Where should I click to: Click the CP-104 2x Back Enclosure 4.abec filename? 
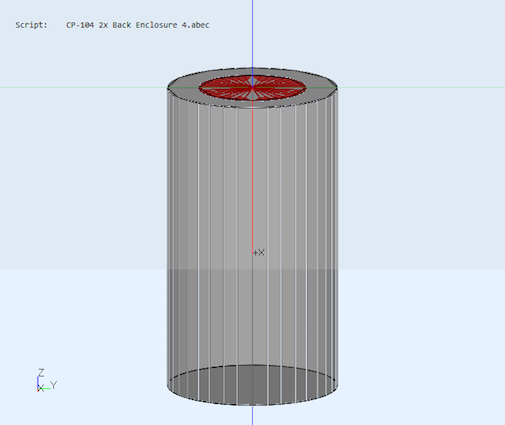[x=137, y=25]
